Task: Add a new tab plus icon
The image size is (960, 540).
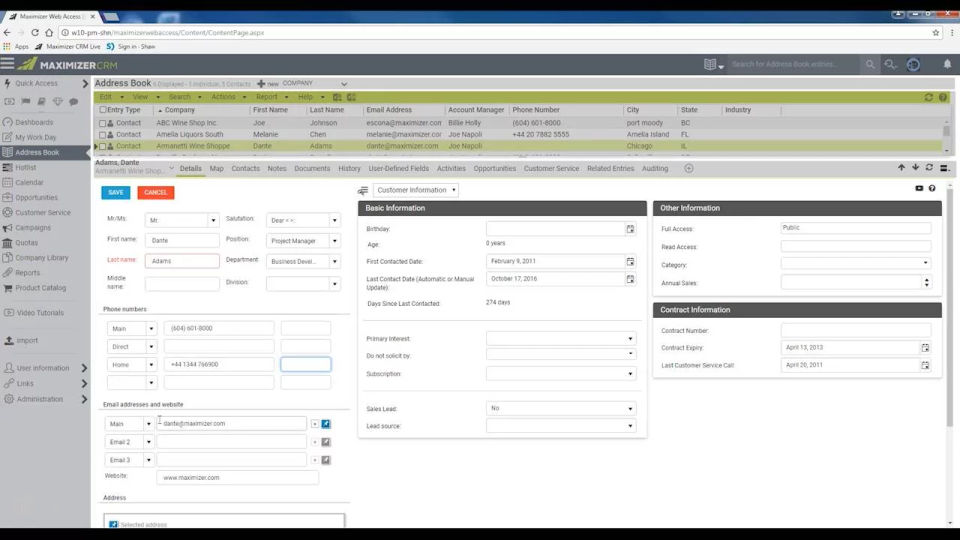Action: pos(689,168)
